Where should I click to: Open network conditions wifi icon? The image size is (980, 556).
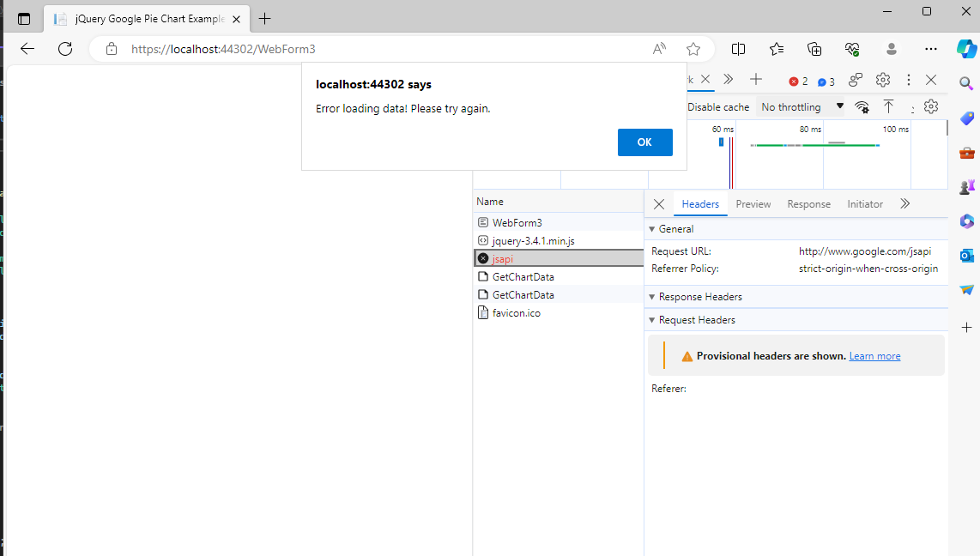coord(862,107)
